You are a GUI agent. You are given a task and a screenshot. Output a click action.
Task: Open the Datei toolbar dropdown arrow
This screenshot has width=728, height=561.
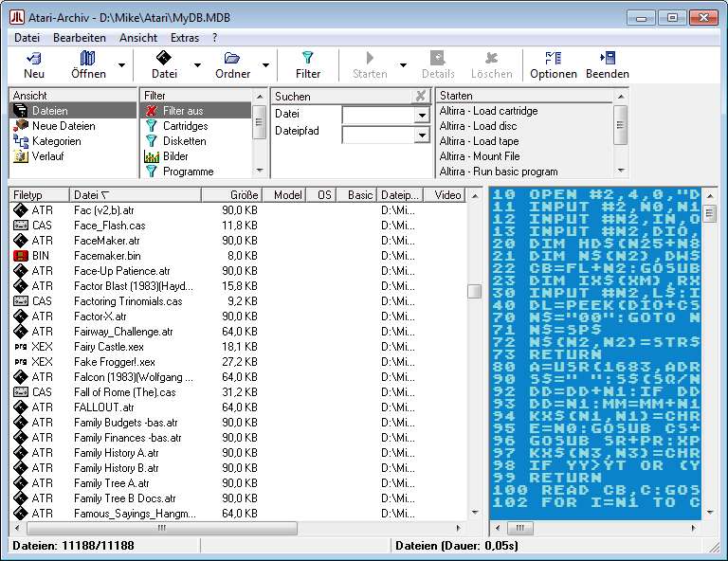(x=197, y=65)
